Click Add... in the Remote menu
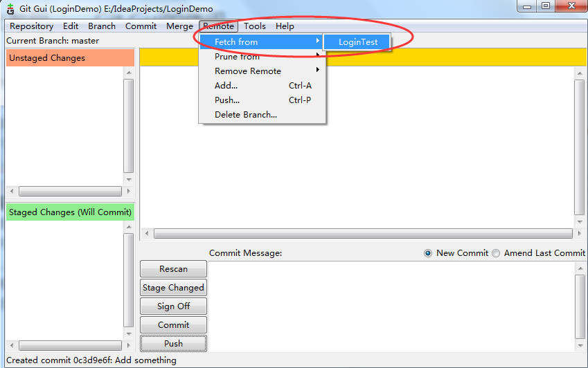Screen dimensions: 588x368 [x=226, y=86]
